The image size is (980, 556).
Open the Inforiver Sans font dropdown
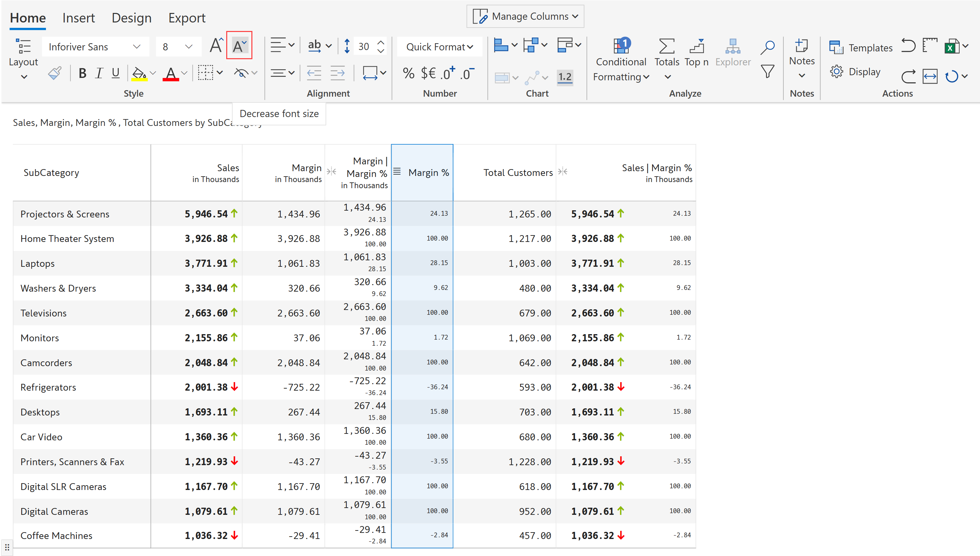[94, 47]
